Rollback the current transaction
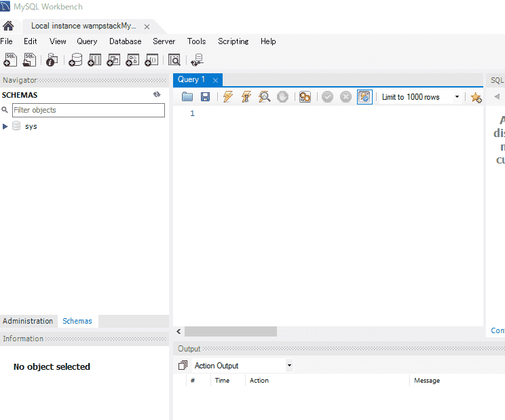This screenshot has width=505, height=420. coord(345,97)
